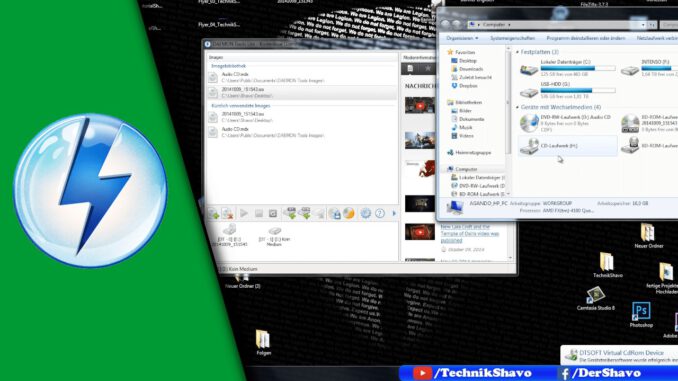Click the orange burn disc icon
Image resolution: width=678 pixels, height=381 pixels.
pyautogui.click(x=349, y=213)
